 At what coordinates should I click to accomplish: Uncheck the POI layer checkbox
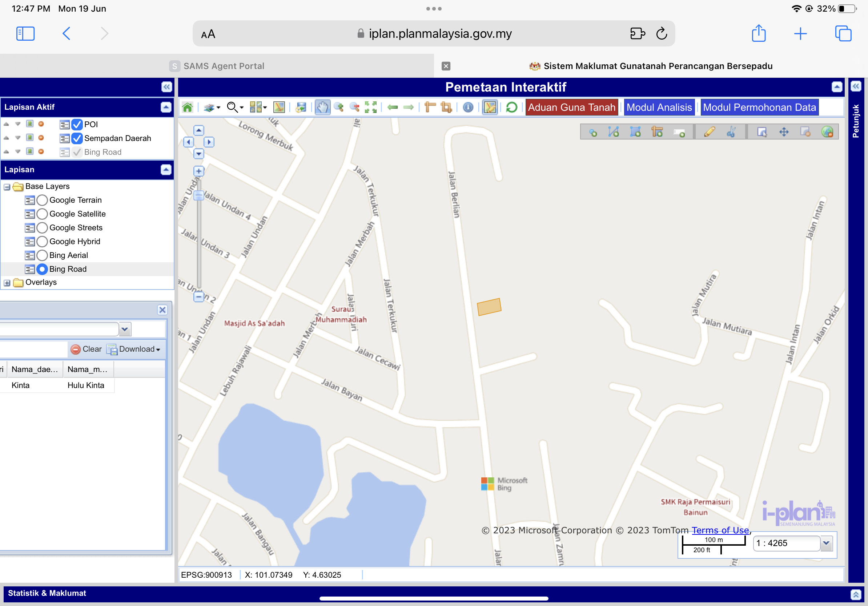tap(77, 124)
